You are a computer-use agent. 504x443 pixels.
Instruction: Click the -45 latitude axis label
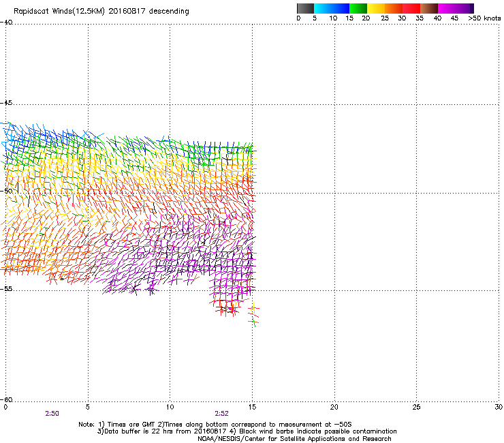[6, 103]
